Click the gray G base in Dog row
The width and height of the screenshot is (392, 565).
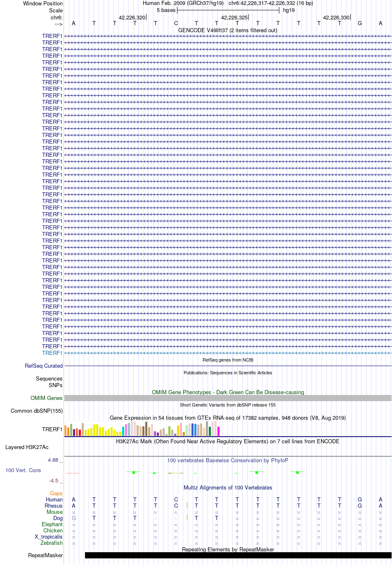click(74, 518)
